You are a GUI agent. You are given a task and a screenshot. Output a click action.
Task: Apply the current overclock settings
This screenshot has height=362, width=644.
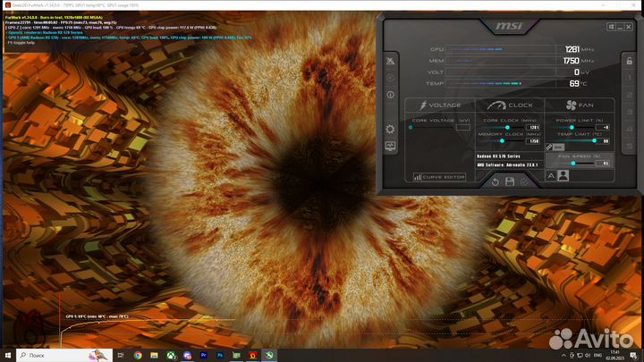(526, 182)
